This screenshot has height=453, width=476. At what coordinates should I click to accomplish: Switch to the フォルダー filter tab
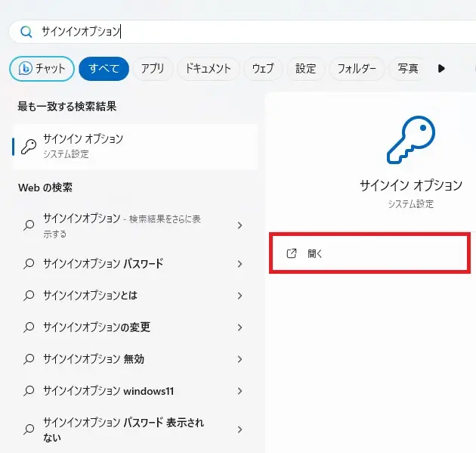357,69
